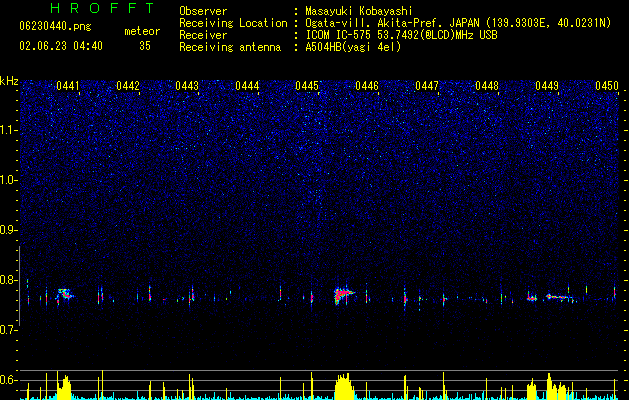Click the 0450 time marker
The height and width of the screenshot is (400, 629).
pyautogui.click(x=607, y=85)
